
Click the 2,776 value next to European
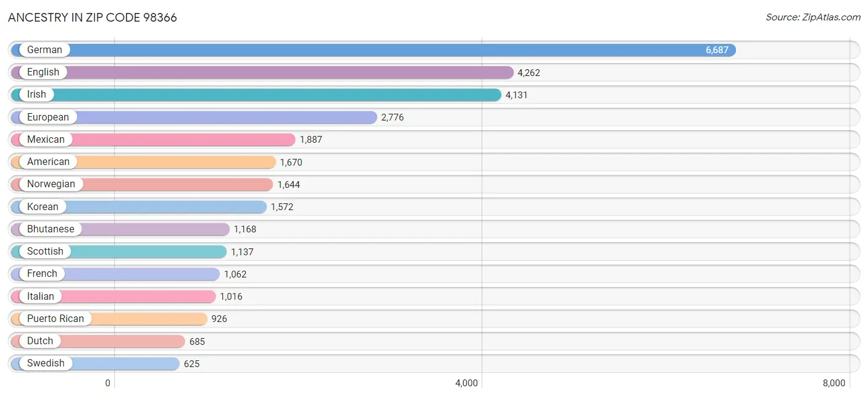393,117
